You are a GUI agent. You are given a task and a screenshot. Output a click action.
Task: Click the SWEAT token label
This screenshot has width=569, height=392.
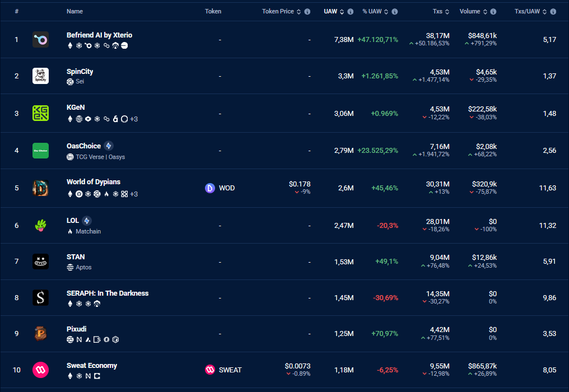click(230, 370)
